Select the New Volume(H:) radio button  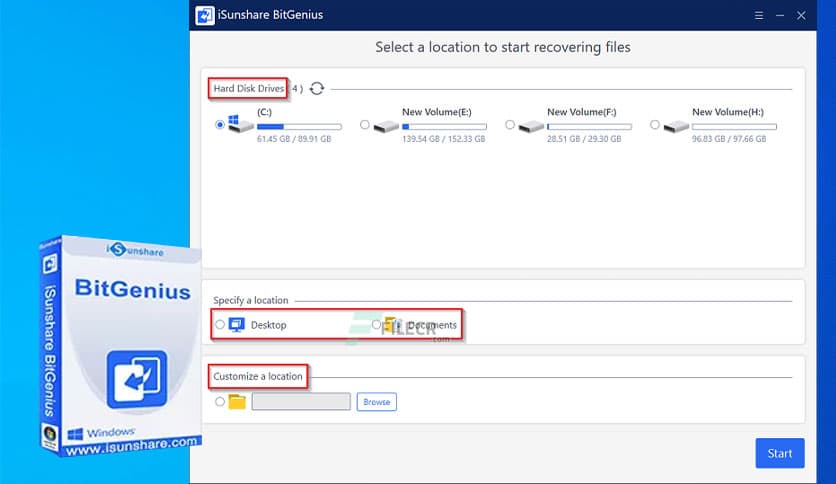pos(655,126)
